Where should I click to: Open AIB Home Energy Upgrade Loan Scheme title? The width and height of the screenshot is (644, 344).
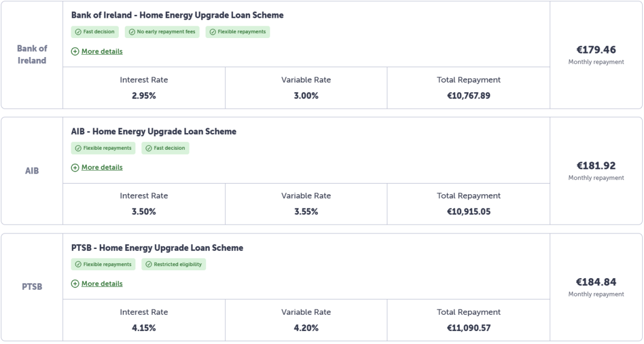pyautogui.click(x=153, y=131)
